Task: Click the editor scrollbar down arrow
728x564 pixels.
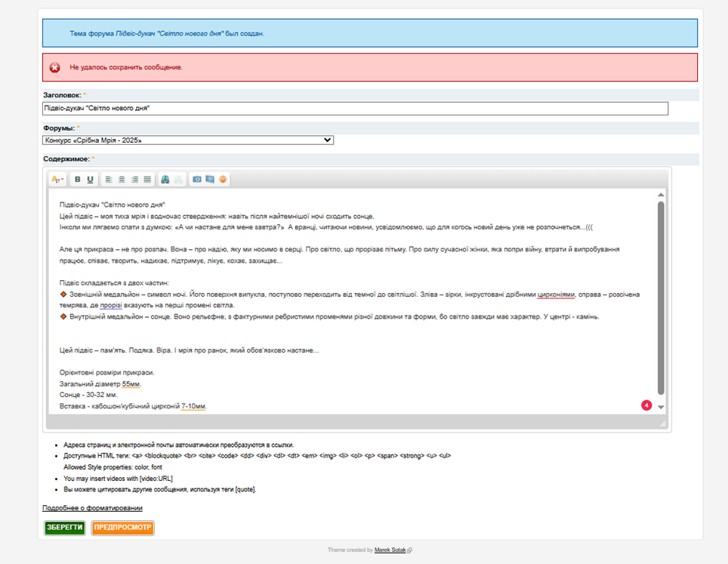Action: click(661, 407)
